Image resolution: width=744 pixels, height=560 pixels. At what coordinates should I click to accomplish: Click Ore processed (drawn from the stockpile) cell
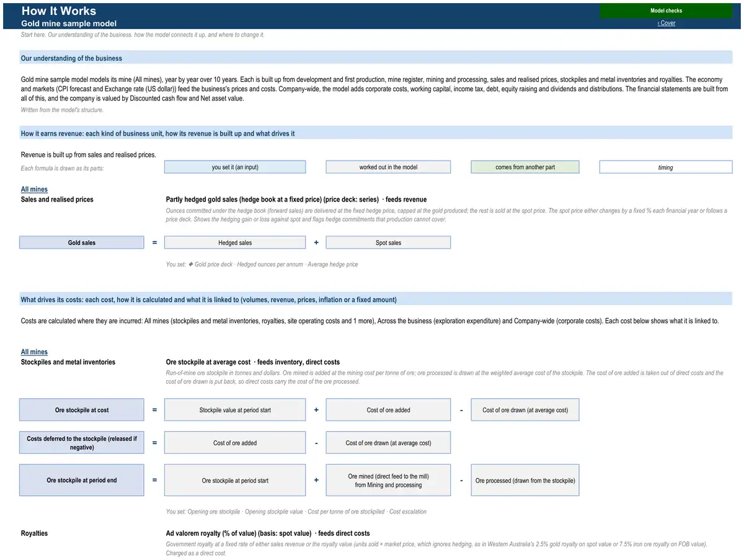pos(525,480)
